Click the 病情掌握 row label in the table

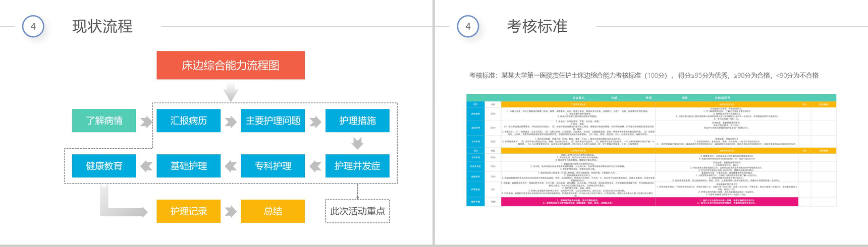click(x=475, y=114)
